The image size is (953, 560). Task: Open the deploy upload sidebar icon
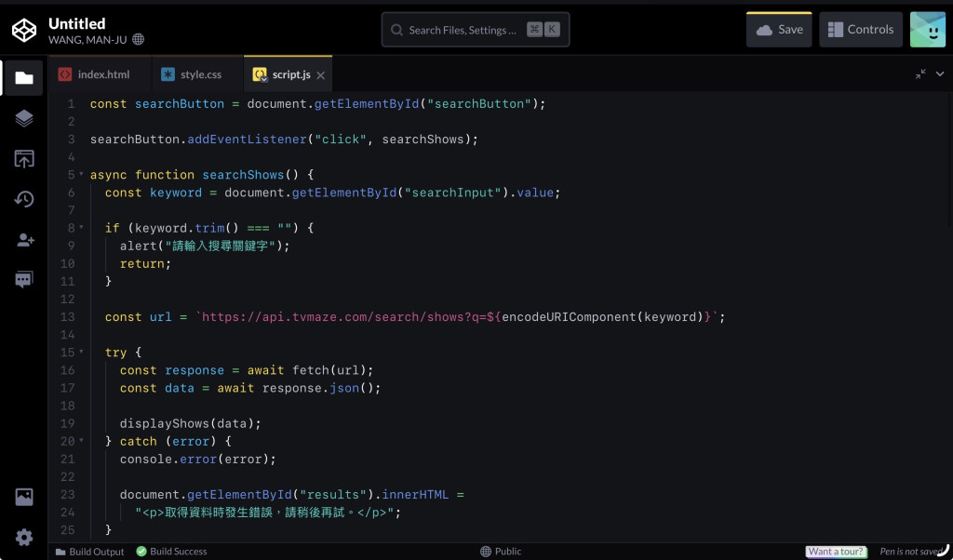click(23, 159)
